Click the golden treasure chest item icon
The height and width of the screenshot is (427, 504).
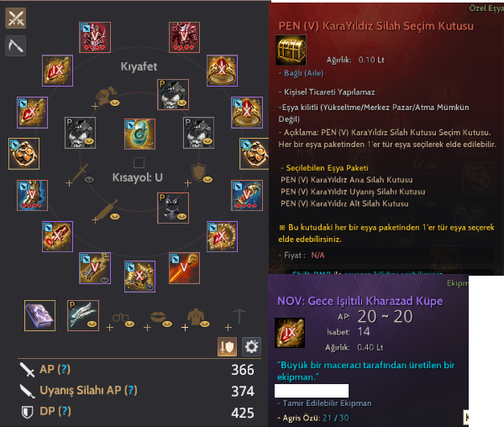[291, 50]
